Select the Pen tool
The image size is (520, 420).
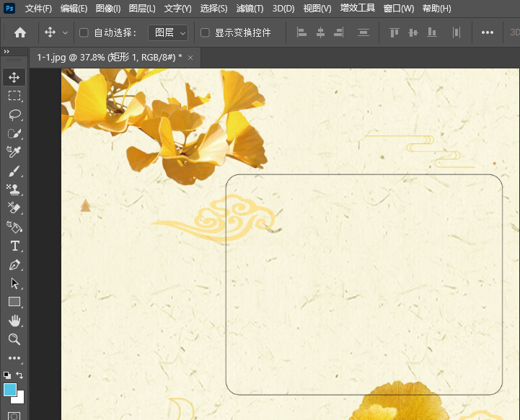14,264
